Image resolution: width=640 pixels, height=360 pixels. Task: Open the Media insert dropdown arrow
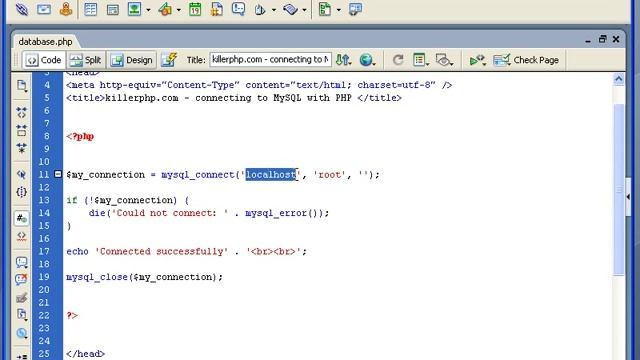pos(178,10)
